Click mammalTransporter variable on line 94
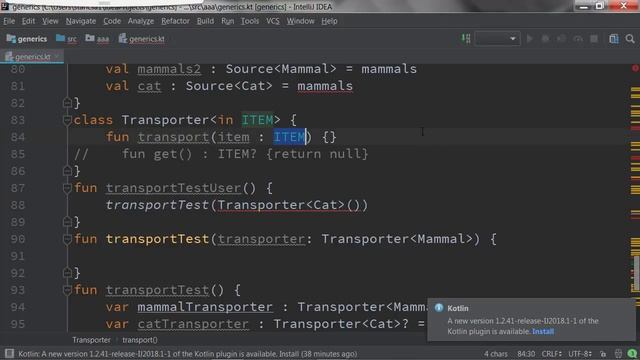 click(x=205, y=307)
